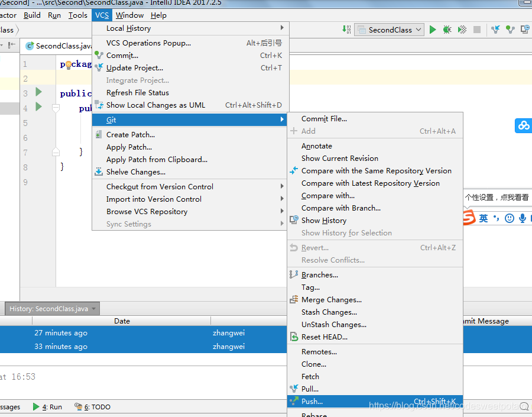Click the Debug bug icon in toolbar
Viewport: 532px width, 417px height.
pos(447,30)
